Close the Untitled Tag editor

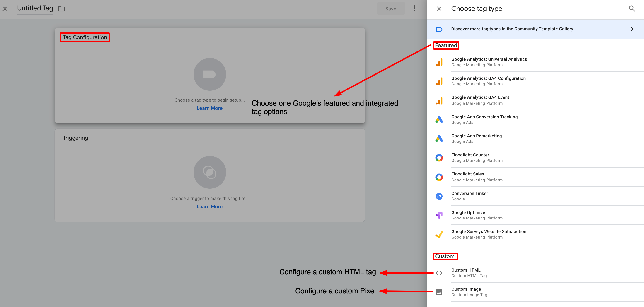coord(5,9)
